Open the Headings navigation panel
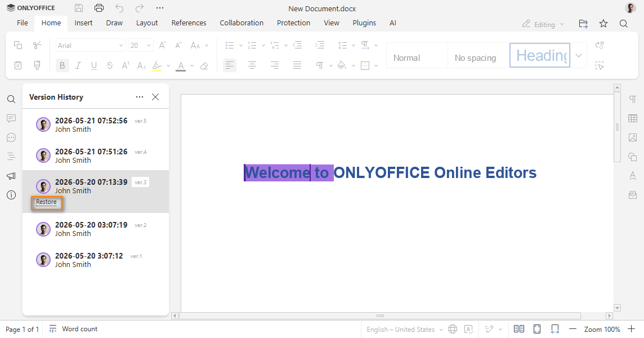The width and height of the screenshot is (644, 338). (11, 157)
